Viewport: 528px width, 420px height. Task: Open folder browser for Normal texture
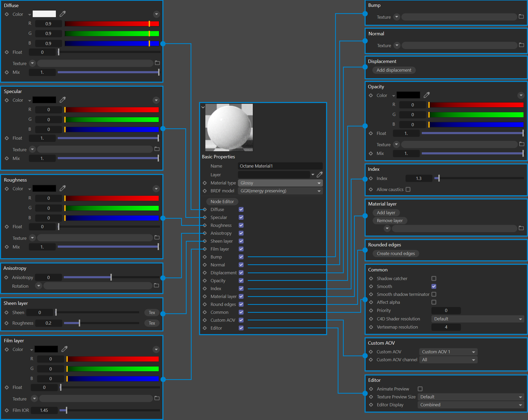tap(521, 45)
